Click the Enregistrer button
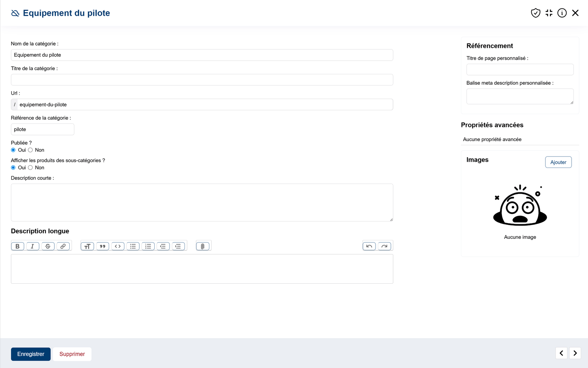The width and height of the screenshot is (588, 368). coord(31,354)
